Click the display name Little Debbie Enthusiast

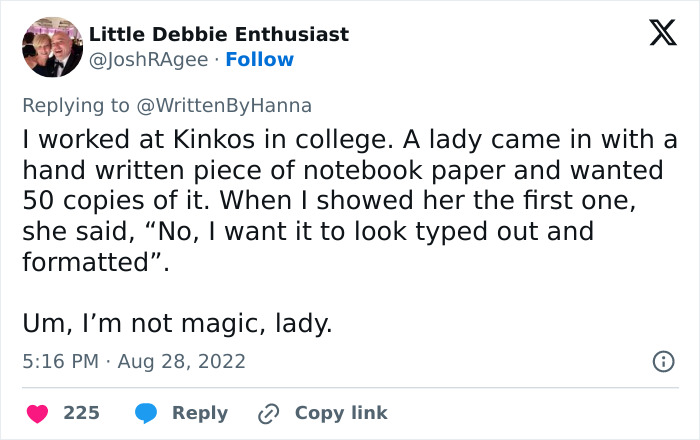[219, 34]
